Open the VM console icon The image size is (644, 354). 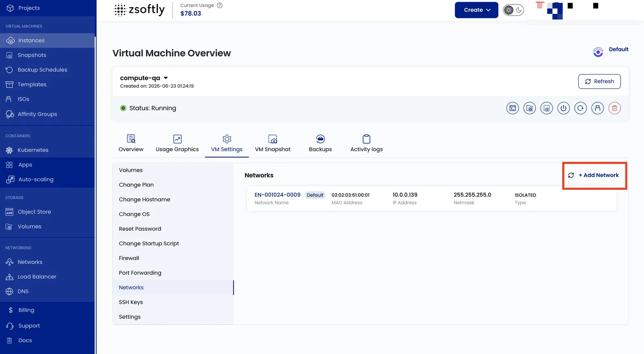[x=512, y=108]
